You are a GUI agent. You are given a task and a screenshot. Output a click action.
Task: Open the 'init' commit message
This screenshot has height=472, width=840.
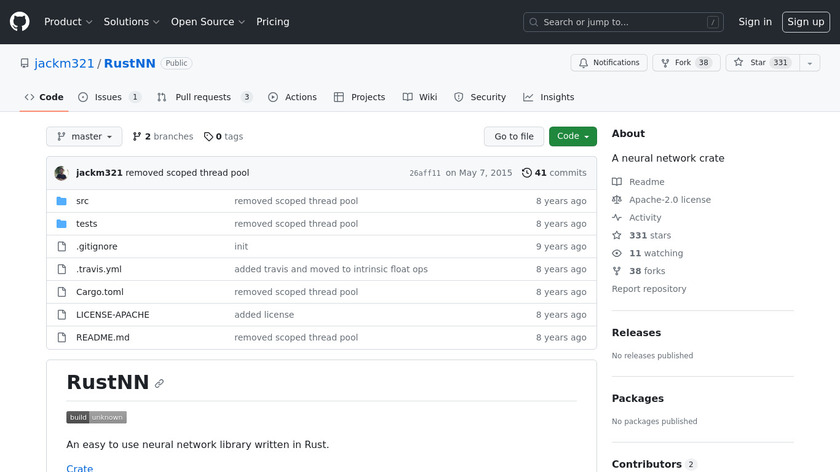241,246
